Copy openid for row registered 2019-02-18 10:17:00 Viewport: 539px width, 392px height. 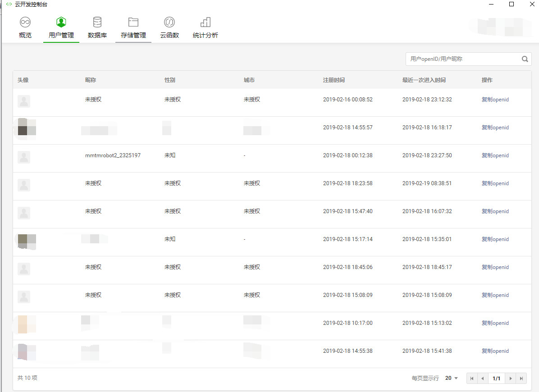(495, 323)
